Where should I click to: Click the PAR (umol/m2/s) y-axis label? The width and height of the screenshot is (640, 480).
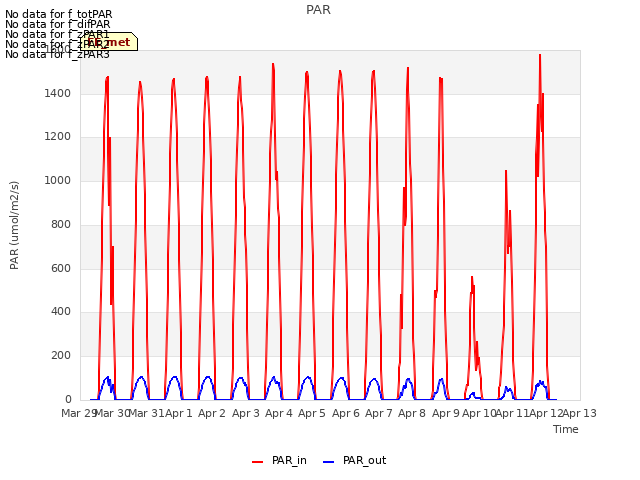point(14,225)
